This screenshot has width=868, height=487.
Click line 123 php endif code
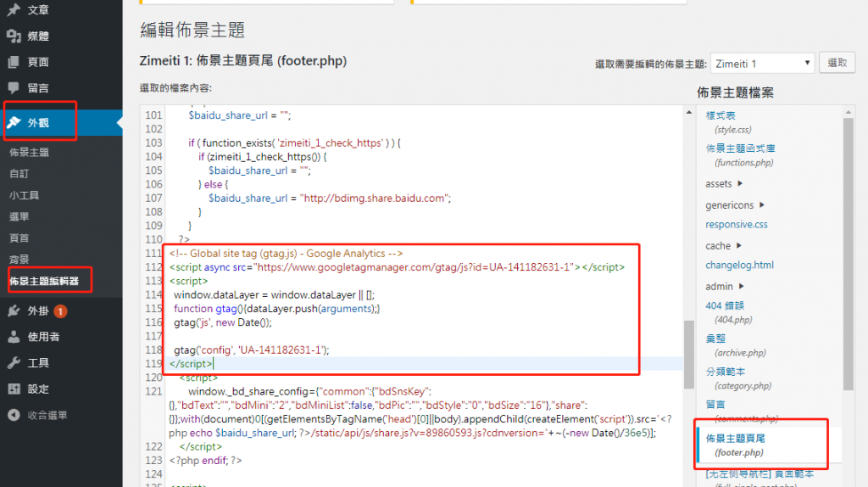coord(205,461)
